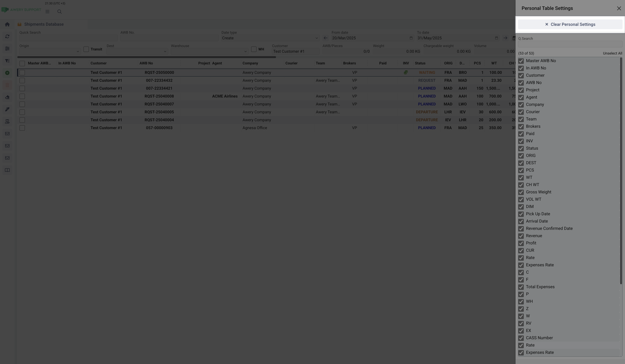625x364 pixels.
Task: Click the magnifier search icon in header
Action: pyautogui.click(x=60, y=12)
